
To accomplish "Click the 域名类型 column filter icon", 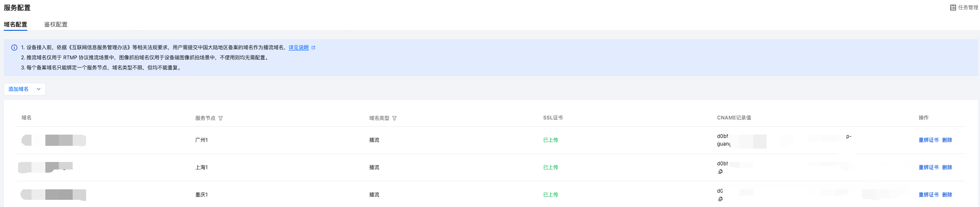I will (x=394, y=118).
